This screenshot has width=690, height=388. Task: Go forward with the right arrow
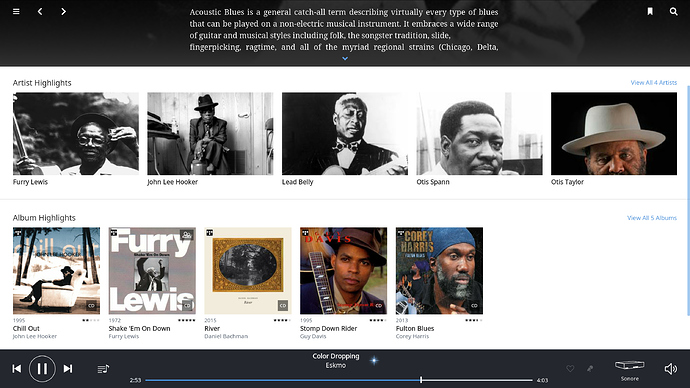coord(63,11)
